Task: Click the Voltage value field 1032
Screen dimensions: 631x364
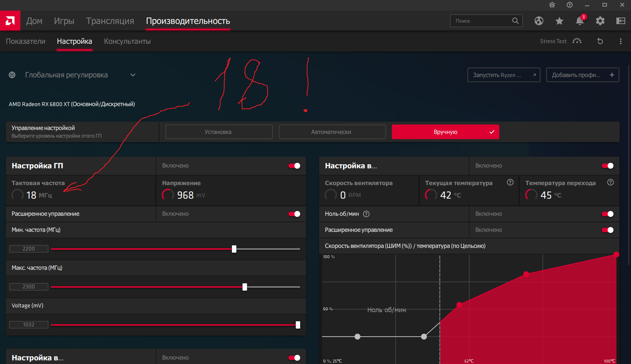Action: (x=29, y=325)
